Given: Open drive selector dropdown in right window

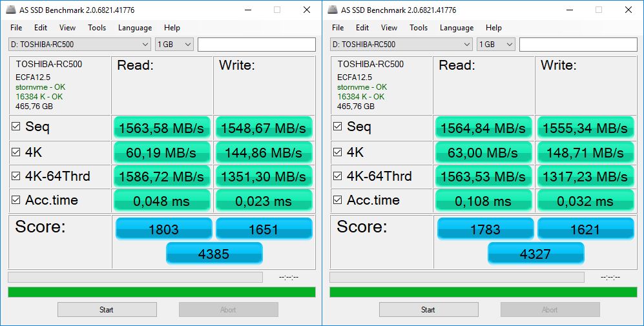Looking at the screenshot, I should tap(401, 45).
